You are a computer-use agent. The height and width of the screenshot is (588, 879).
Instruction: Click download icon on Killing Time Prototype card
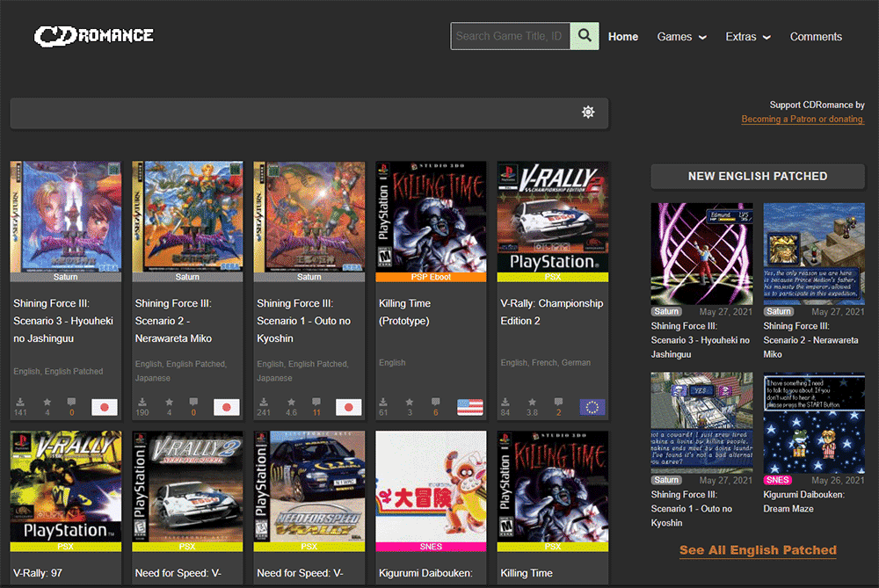pos(383,402)
